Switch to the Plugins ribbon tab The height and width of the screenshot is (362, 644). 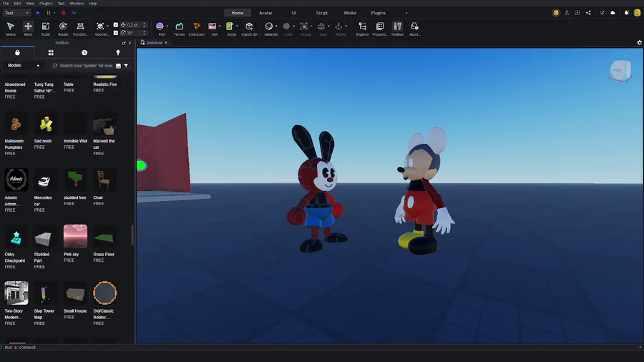[x=379, y=13]
